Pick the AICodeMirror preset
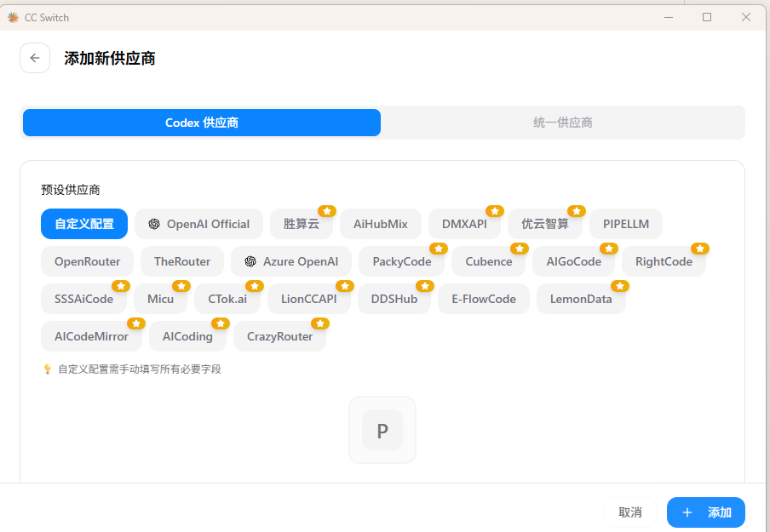This screenshot has width=770, height=532. tap(91, 337)
